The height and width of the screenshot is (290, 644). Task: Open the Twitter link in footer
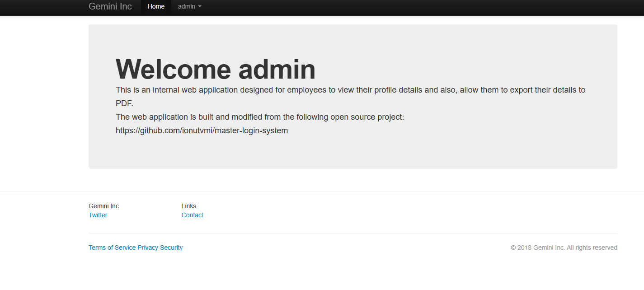coord(98,215)
